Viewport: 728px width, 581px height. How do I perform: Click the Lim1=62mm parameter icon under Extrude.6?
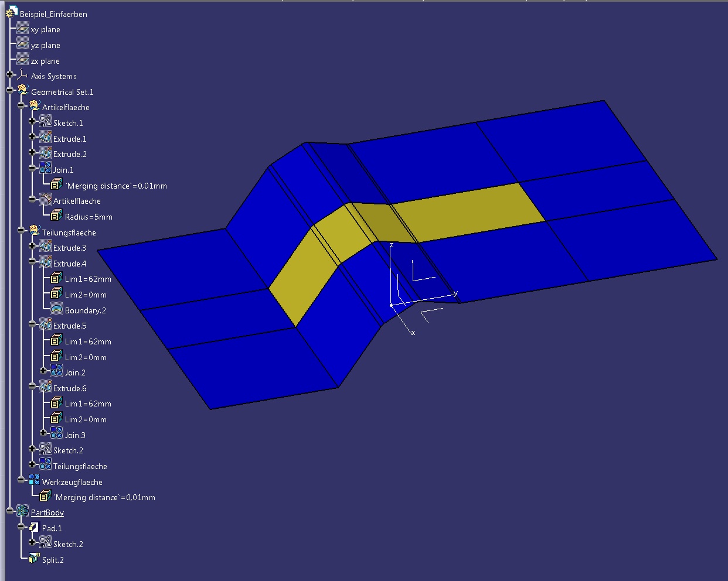click(56, 402)
